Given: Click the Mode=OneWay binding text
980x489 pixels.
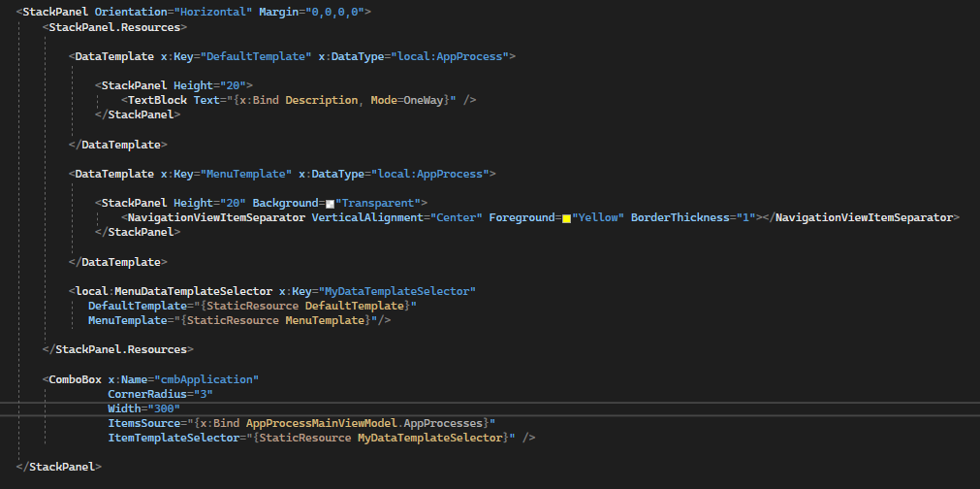Looking at the screenshot, I should point(407,100).
